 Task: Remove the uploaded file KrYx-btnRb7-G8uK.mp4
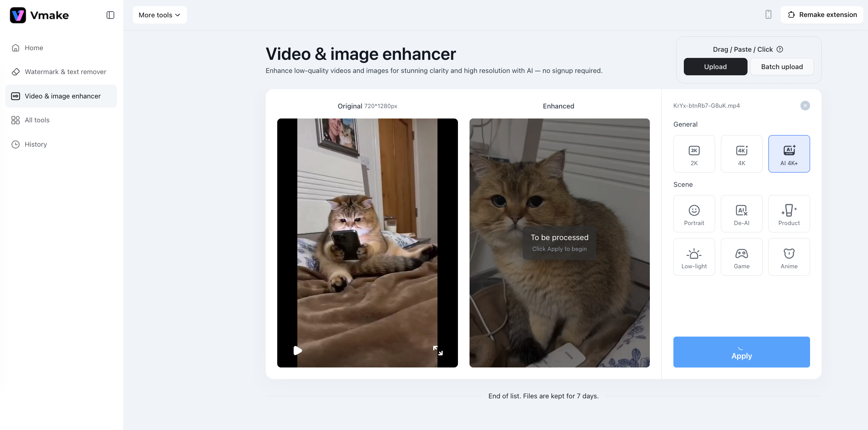(x=805, y=106)
